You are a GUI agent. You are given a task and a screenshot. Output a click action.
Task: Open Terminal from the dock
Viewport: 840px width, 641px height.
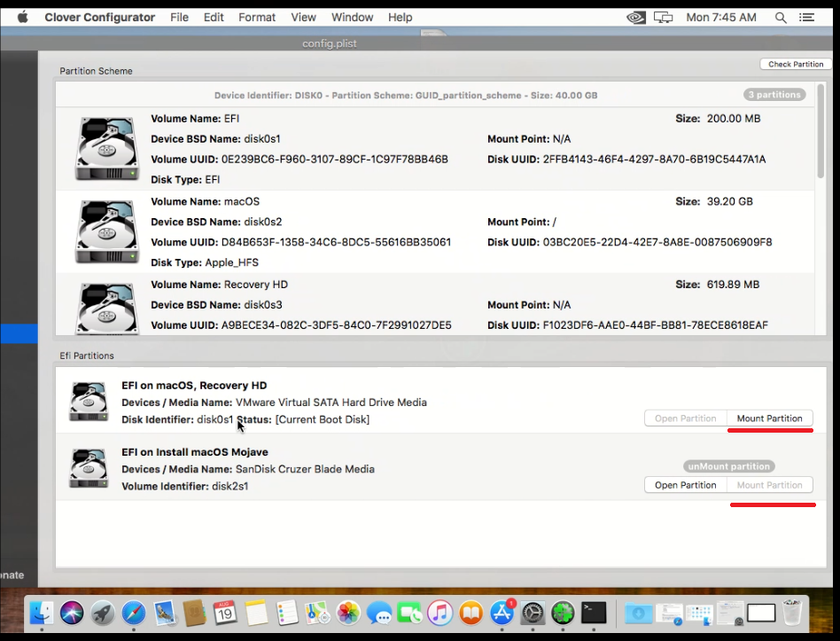tap(594, 613)
